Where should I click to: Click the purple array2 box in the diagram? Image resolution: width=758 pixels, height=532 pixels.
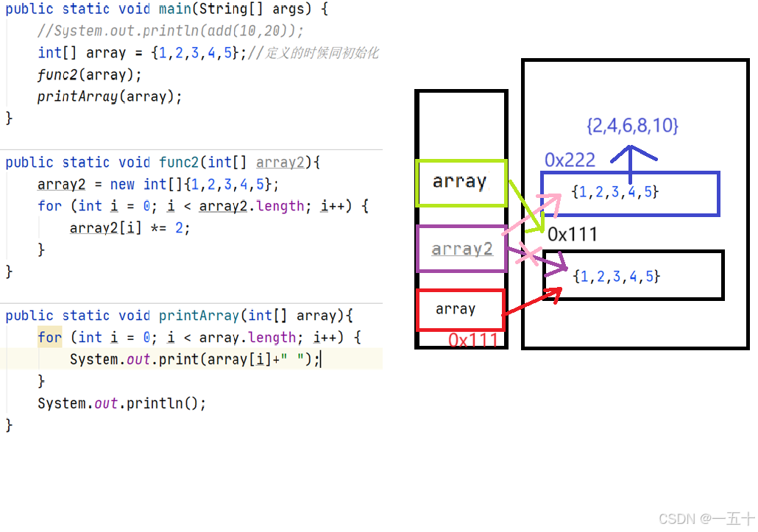click(461, 249)
